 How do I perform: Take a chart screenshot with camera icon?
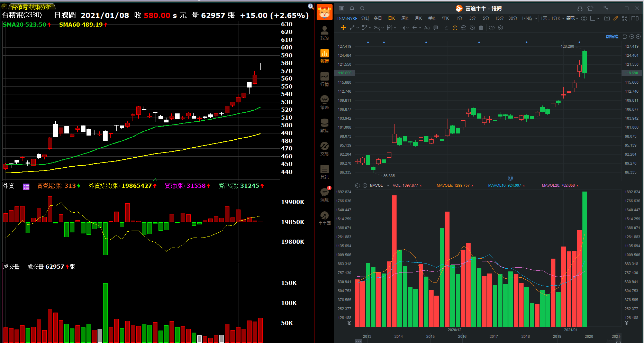607,18
